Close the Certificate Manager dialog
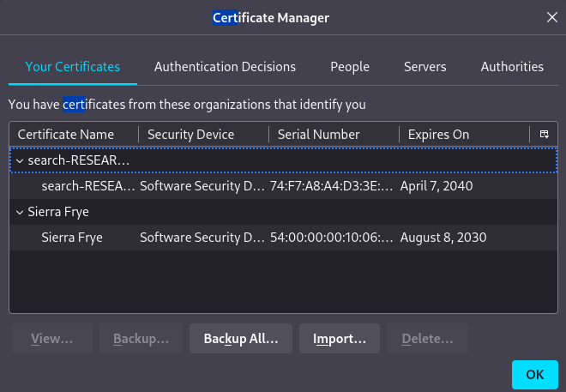Viewport: 566px width, 392px height. coord(551,17)
